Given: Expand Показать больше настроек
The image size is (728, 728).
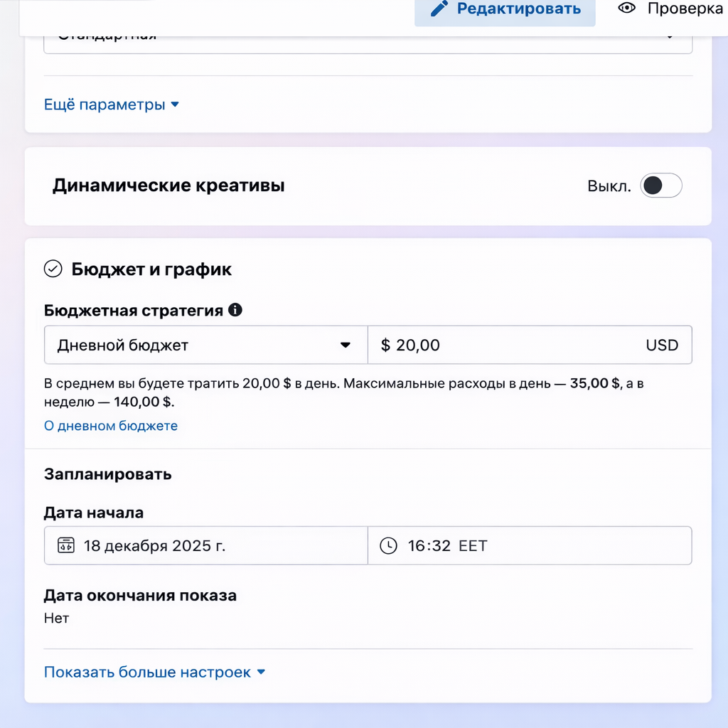Looking at the screenshot, I should pyautogui.click(x=155, y=671).
